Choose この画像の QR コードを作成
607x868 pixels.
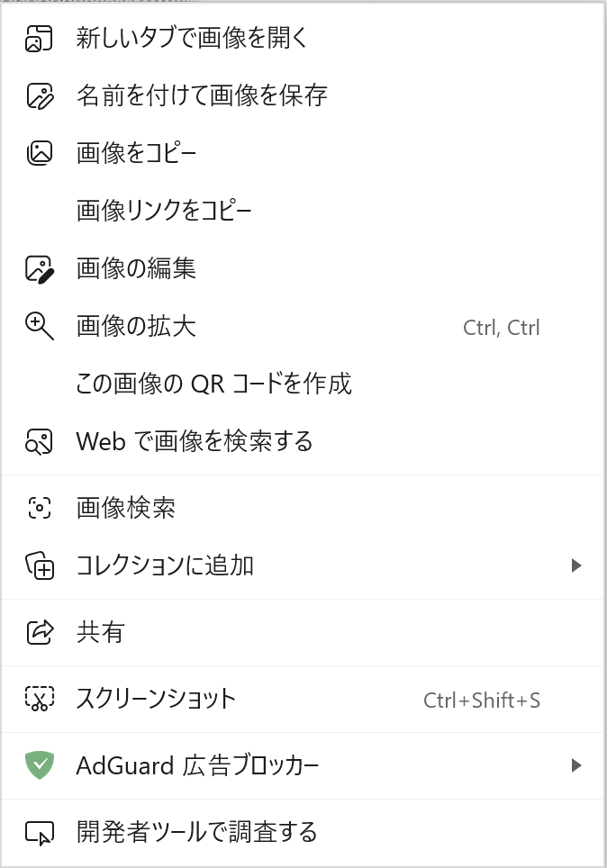point(213,384)
